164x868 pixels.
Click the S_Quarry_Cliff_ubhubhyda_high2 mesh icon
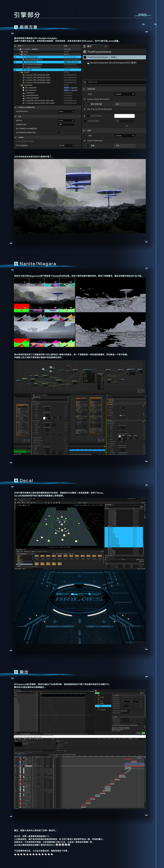[x=24, y=77]
